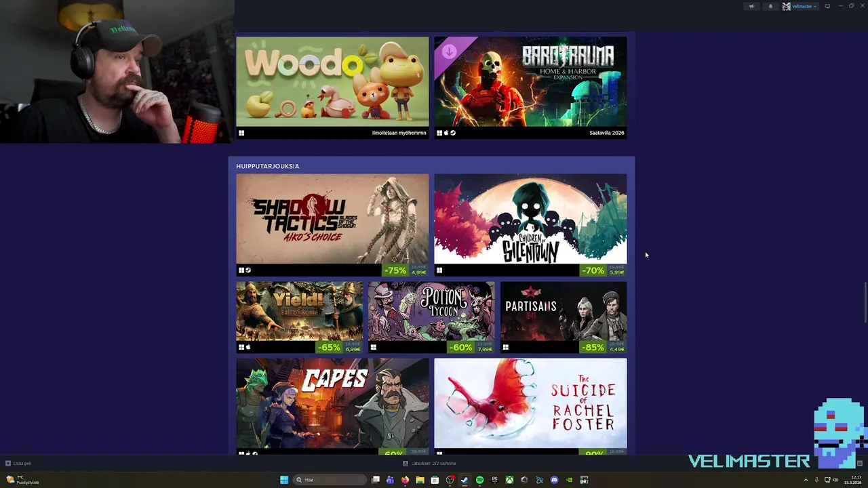This screenshot has width=868, height=488.
Task: Open Firefox from the taskbar
Action: (405, 480)
